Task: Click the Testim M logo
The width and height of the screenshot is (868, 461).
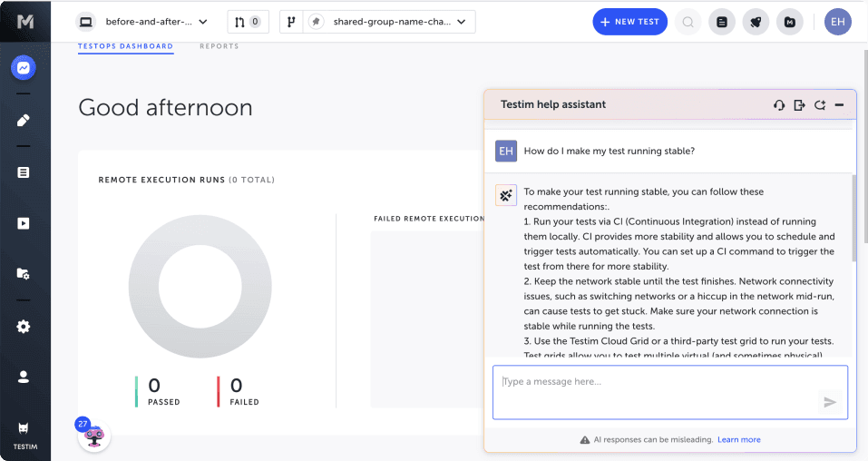Action: tap(24, 21)
